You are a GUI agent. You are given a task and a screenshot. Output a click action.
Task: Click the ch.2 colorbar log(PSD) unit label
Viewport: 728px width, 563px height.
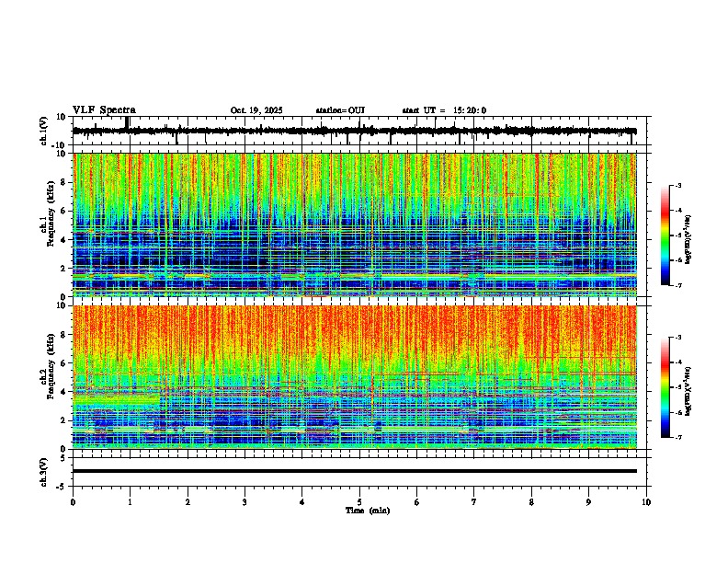point(688,392)
